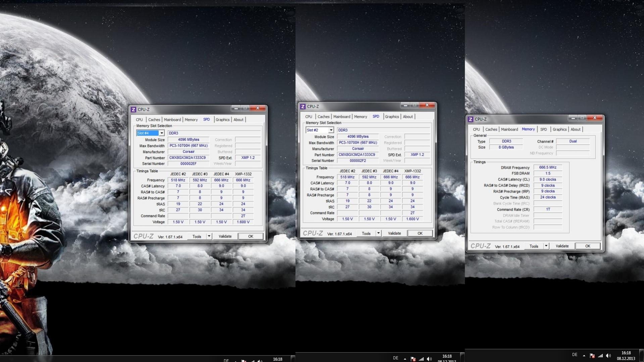
Task: Open the About tab in the 8 GBytes window
Action: [575, 130]
